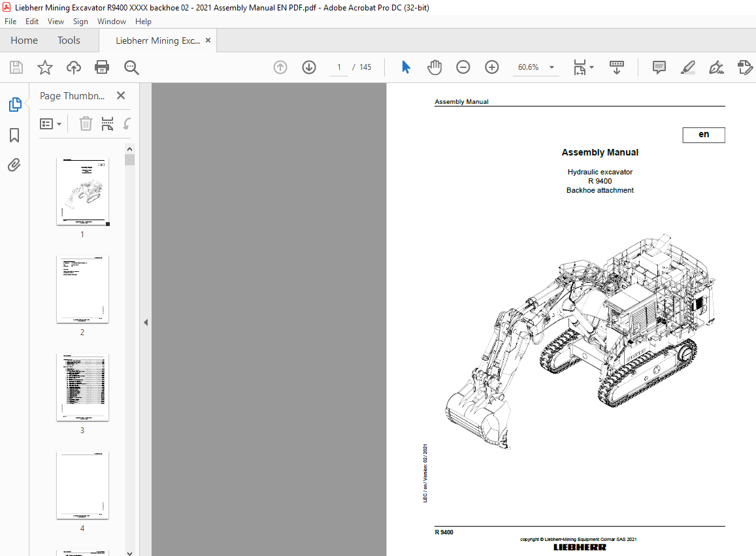Viewport: 756px width, 556px height.
Task: Close the Liebherr Mining Exc... document tab
Action: [208, 41]
